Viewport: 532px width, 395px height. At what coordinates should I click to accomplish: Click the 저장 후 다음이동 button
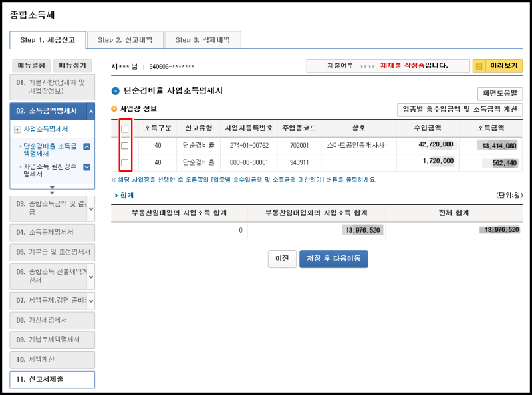click(x=334, y=259)
